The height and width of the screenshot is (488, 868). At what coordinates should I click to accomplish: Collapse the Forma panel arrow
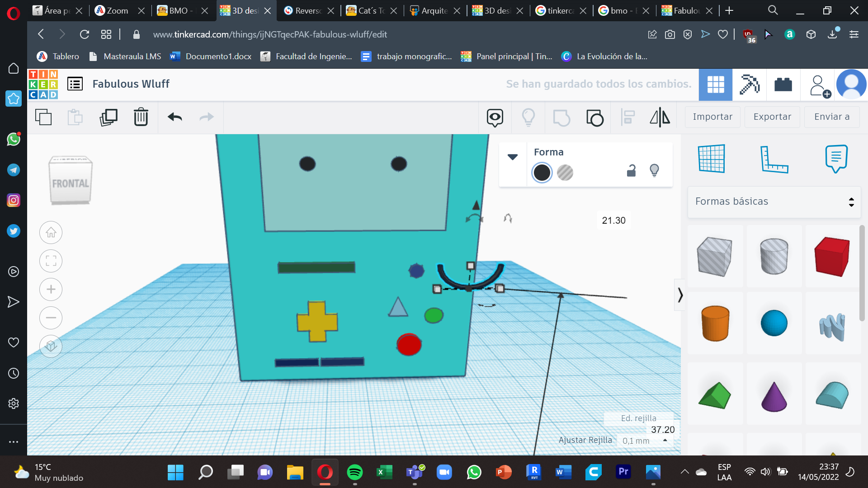click(x=513, y=157)
